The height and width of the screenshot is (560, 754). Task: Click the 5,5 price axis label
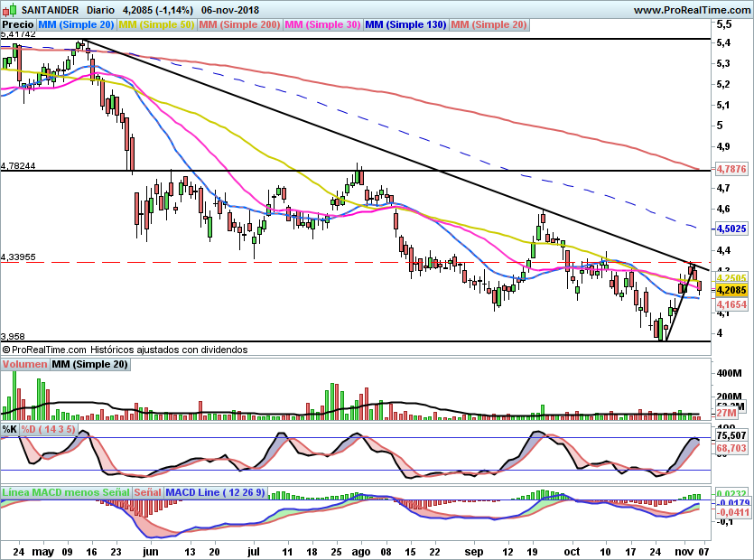tap(723, 24)
